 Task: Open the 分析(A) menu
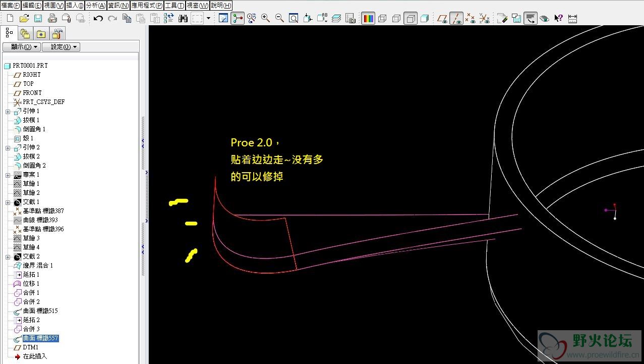(96, 5)
